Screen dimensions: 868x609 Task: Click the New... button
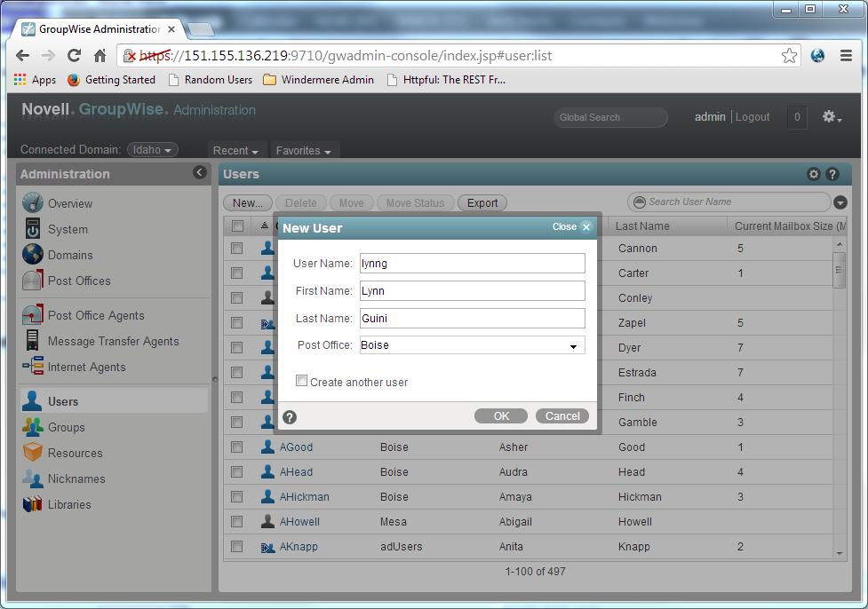248,203
